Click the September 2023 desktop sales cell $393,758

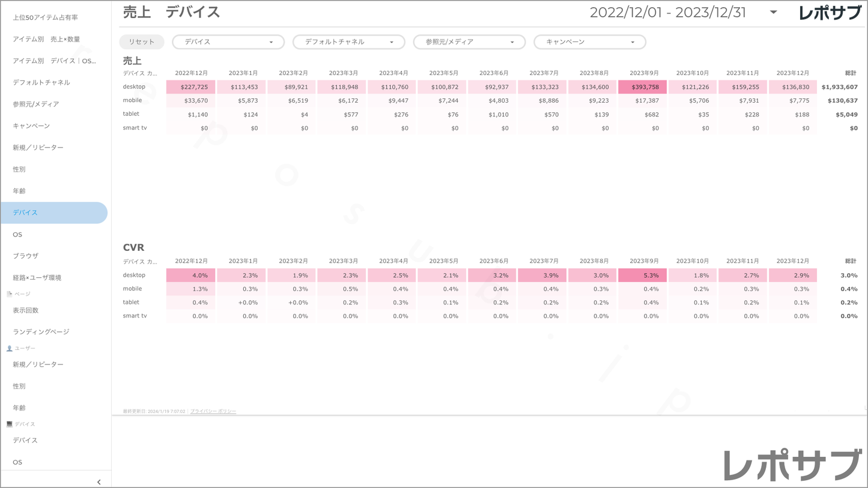(x=642, y=87)
